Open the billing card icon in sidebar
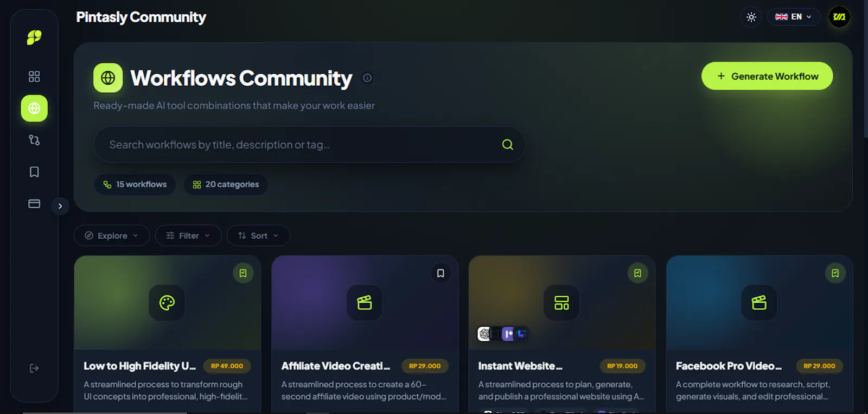Viewport: 868px width, 414px height. 34,204
